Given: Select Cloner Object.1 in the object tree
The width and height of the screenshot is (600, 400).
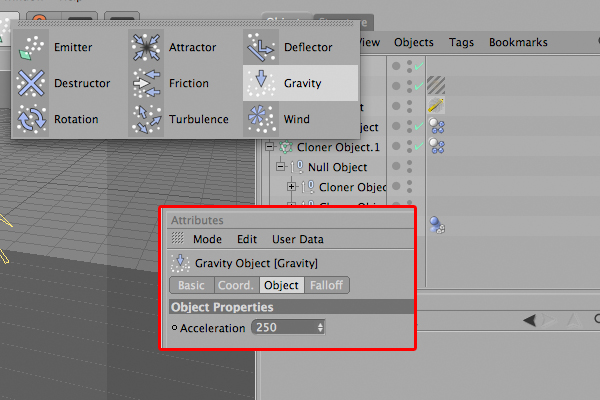Looking at the screenshot, I should (x=338, y=147).
